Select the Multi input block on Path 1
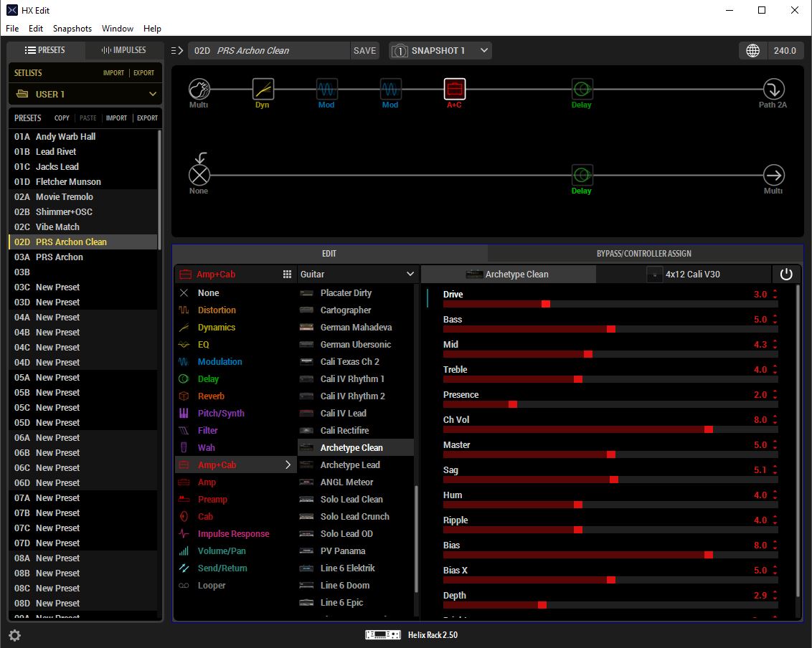 tap(199, 89)
